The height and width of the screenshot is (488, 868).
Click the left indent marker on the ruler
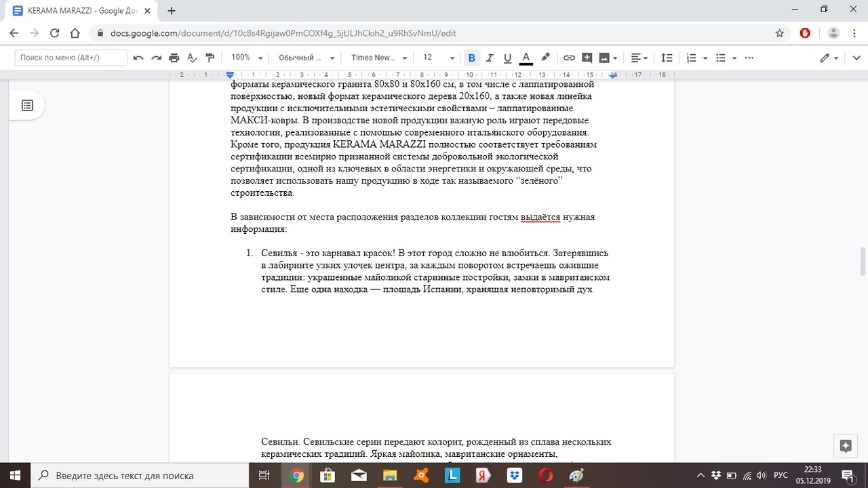(231, 75)
